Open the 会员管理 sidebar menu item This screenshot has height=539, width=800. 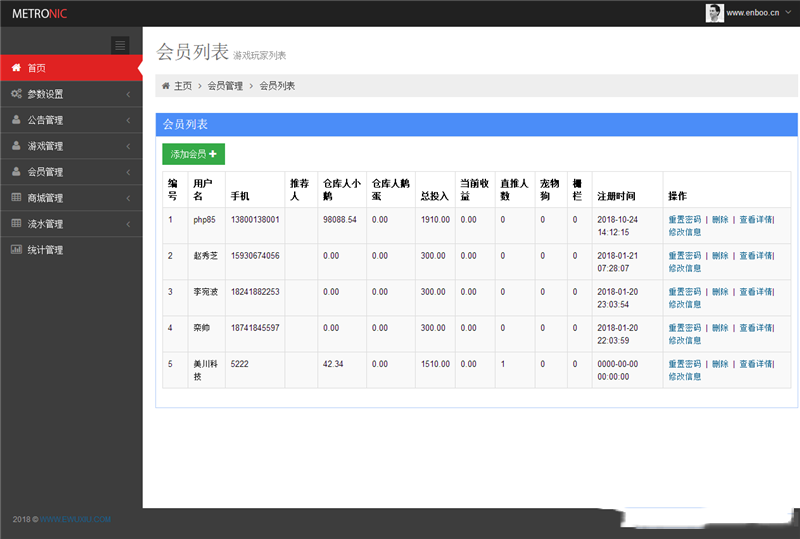tap(71, 172)
